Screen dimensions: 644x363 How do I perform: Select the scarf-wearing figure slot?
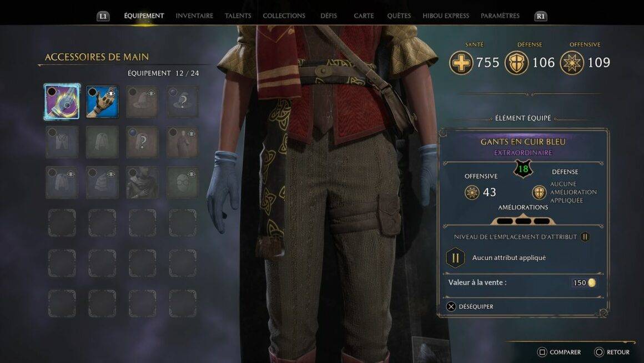coord(142,182)
